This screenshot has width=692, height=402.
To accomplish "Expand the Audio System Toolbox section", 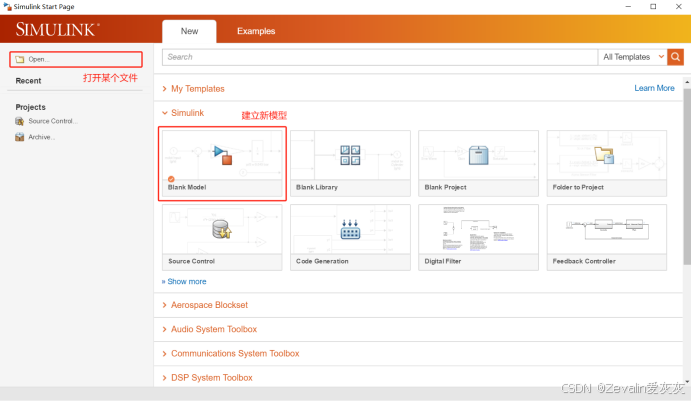I will pos(209,329).
